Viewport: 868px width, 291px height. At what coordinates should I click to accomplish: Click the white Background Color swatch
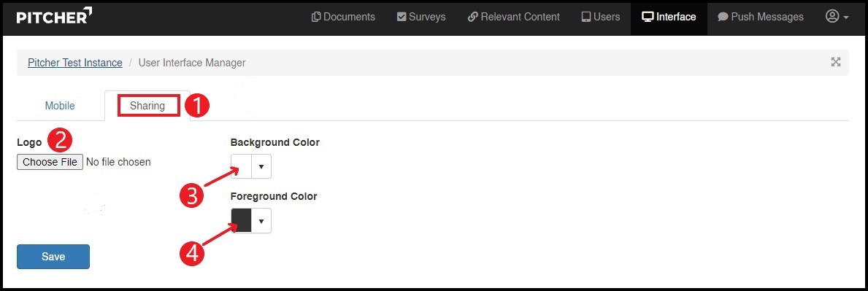point(242,166)
